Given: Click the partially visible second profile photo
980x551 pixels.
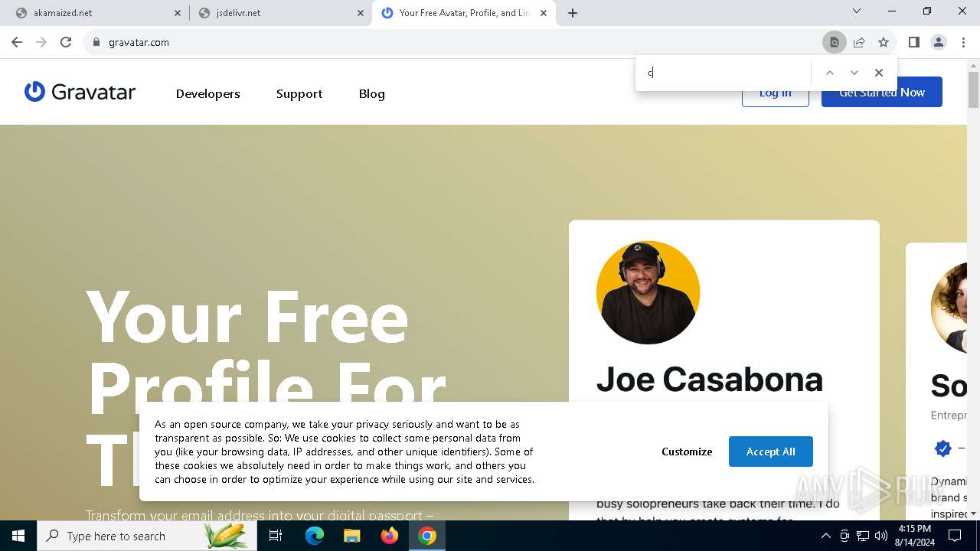Looking at the screenshot, I should pos(949,308).
